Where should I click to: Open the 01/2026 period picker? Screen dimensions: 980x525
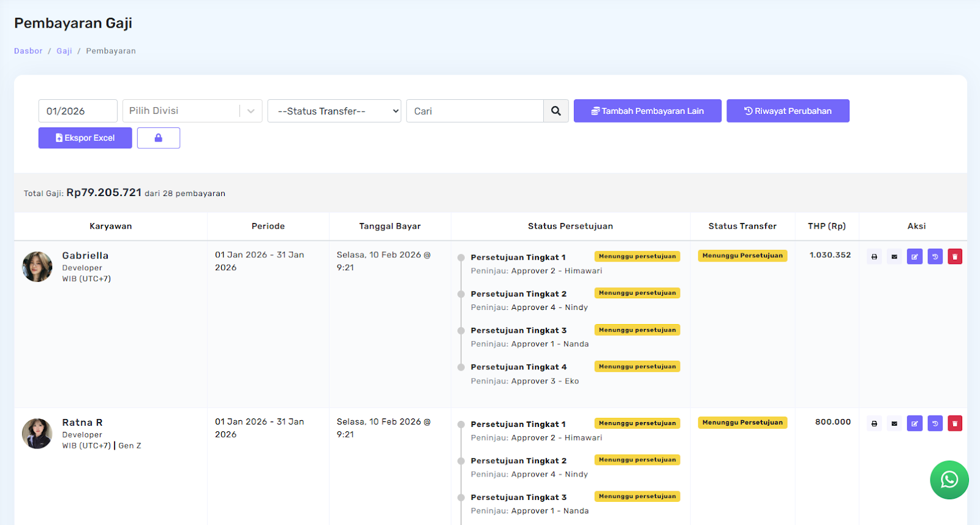pyautogui.click(x=78, y=111)
